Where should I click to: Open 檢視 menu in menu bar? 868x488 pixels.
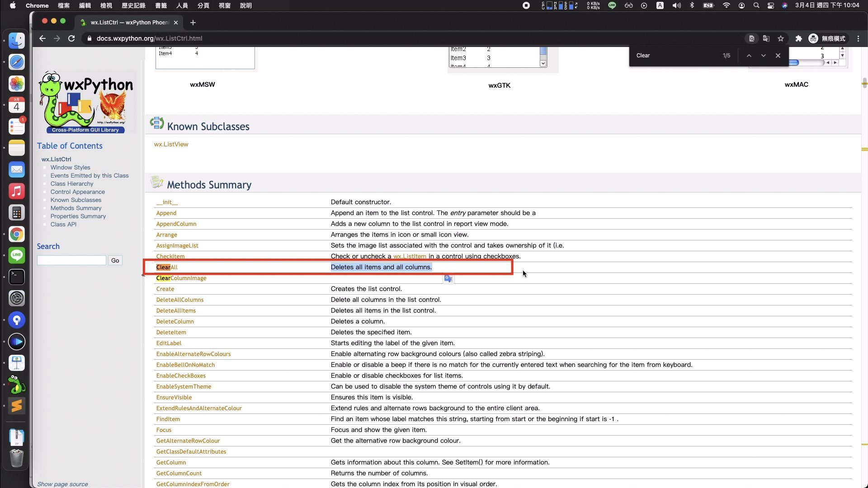coord(106,5)
